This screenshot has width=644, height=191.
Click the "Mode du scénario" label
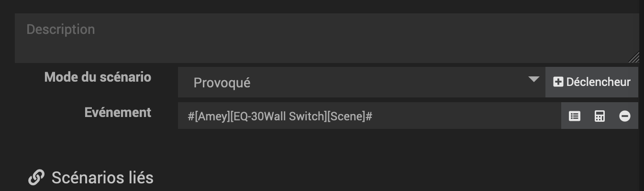click(98, 77)
